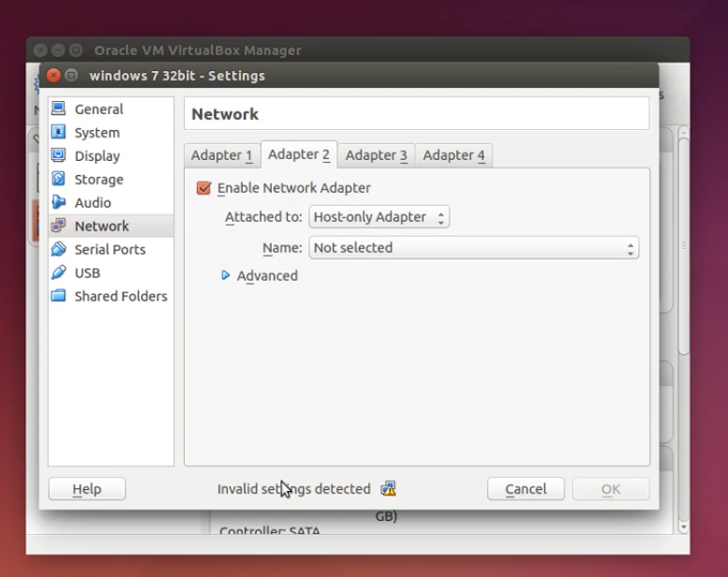Uncheck Enable Network Adapter checkbox
728x577 pixels.
(x=204, y=188)
